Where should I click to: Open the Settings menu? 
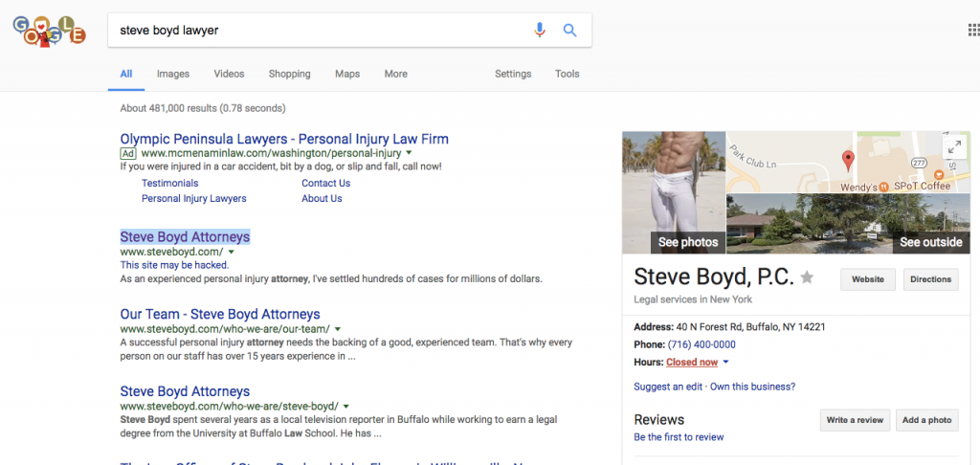[513, 74]
